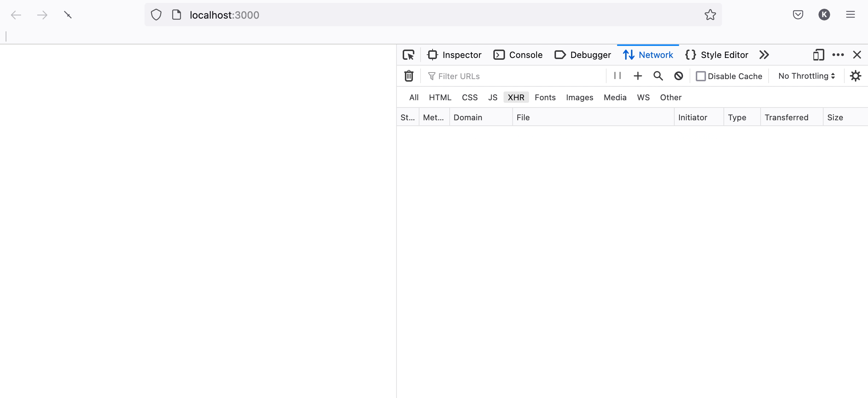Click the plus new request icon
Image resolution: width=868 pixels, height=398 pixels.
pyautogui.click(x=638, y=76)
